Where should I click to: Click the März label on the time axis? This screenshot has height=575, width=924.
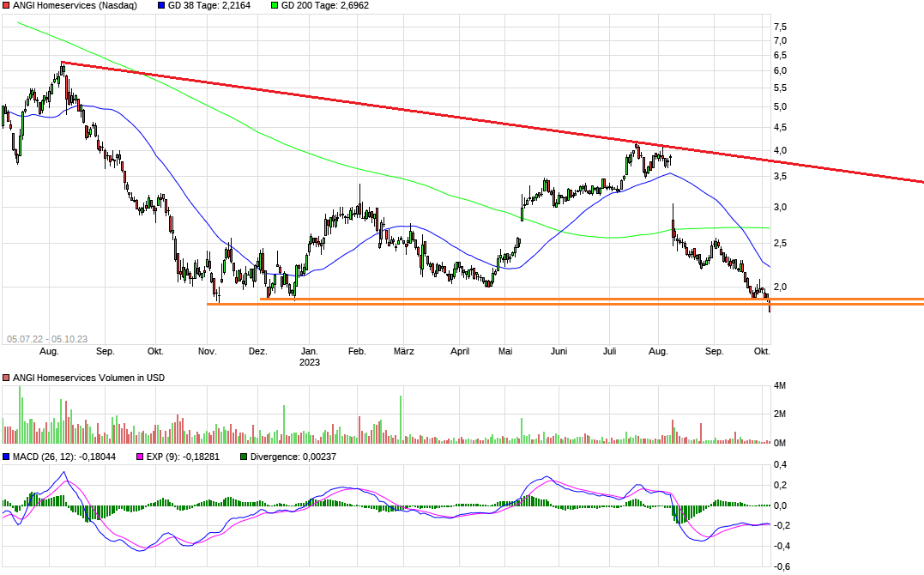coord(403,352)
